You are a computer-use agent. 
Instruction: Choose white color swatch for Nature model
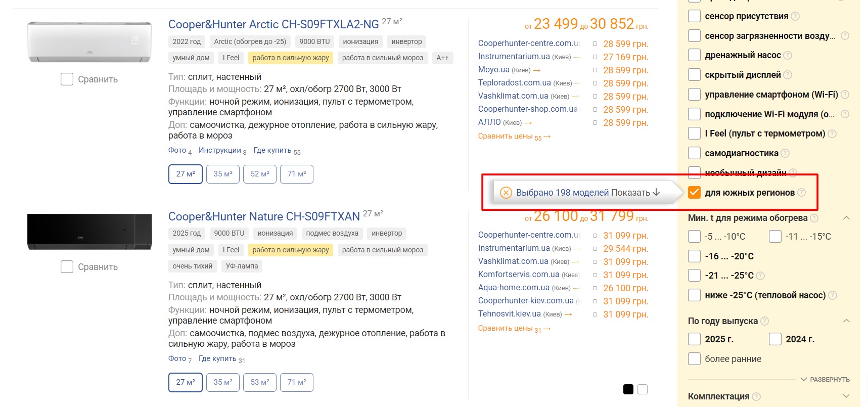(x=643, y=389)
